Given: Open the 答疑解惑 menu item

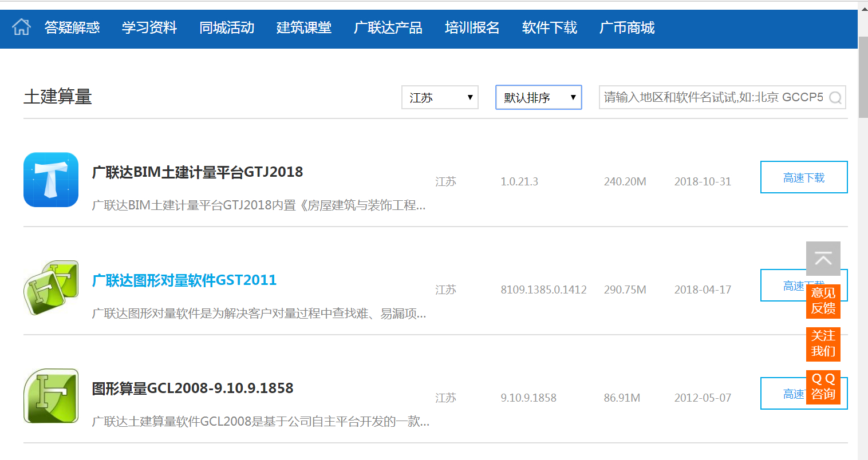Looking at the screenshot, I should (72, 27).
